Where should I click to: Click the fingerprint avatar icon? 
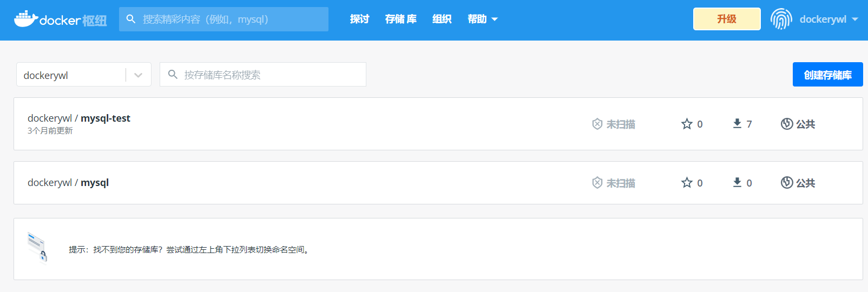tap(781, 19)
